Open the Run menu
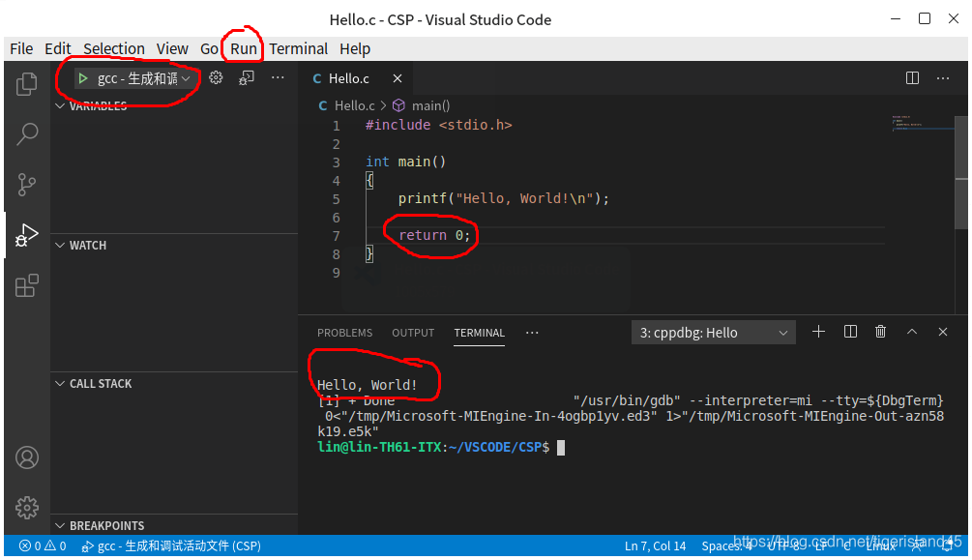This screenshot has height=560, width=972. (244, 48)
